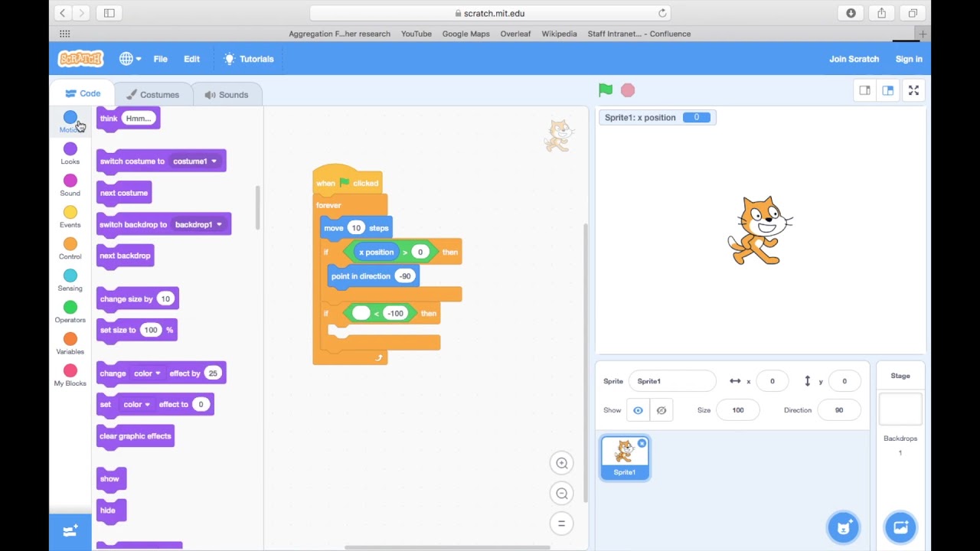Switch to the Costumes tab
Screen dimensions: 980x551
click(x=152, y=94)
